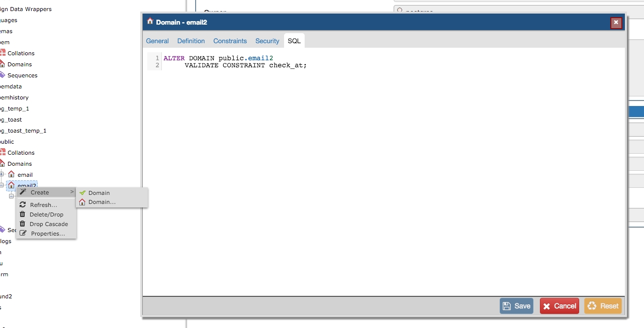The width and height of the screenshot is (644, 328).
Task: Click the house icon next to Domain... submenu entry
Action: (x=82, y=202)
